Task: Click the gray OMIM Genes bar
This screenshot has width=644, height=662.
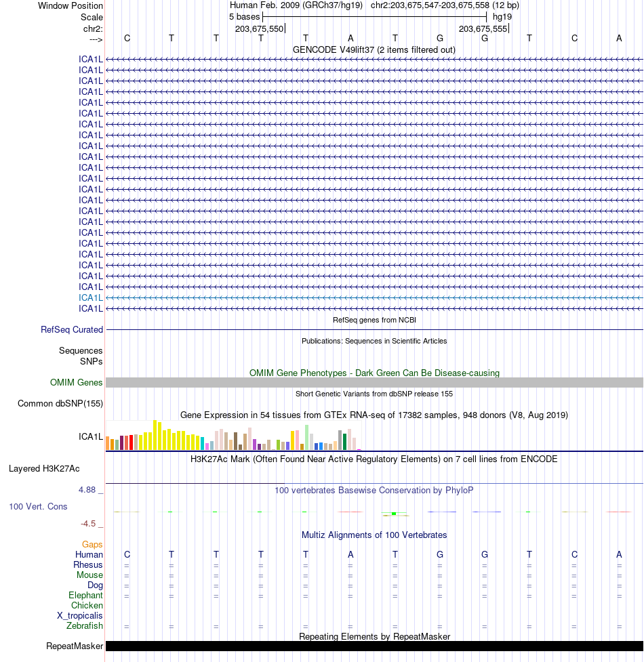Action: pyautogui.click(x=374, y=383)
